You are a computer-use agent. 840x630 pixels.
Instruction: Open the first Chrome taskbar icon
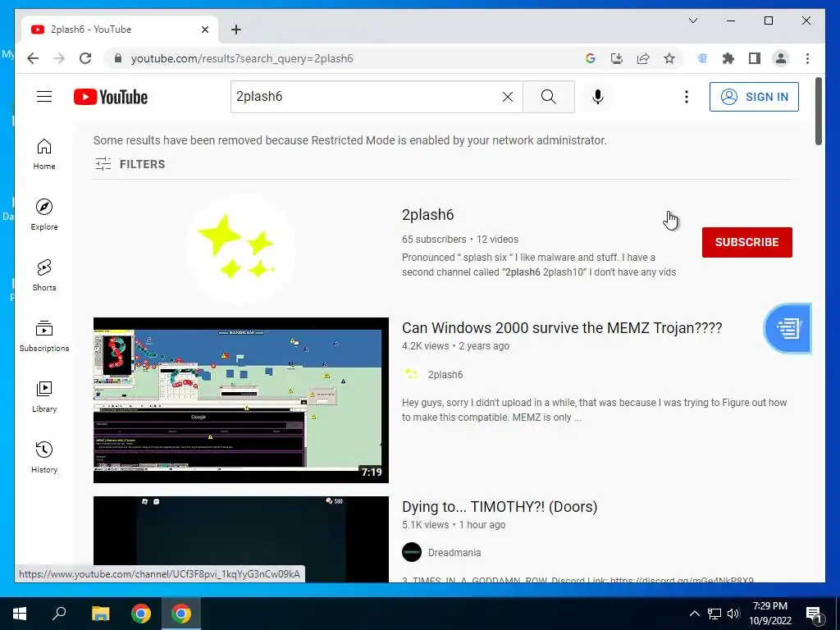click(x=141, y=614)
